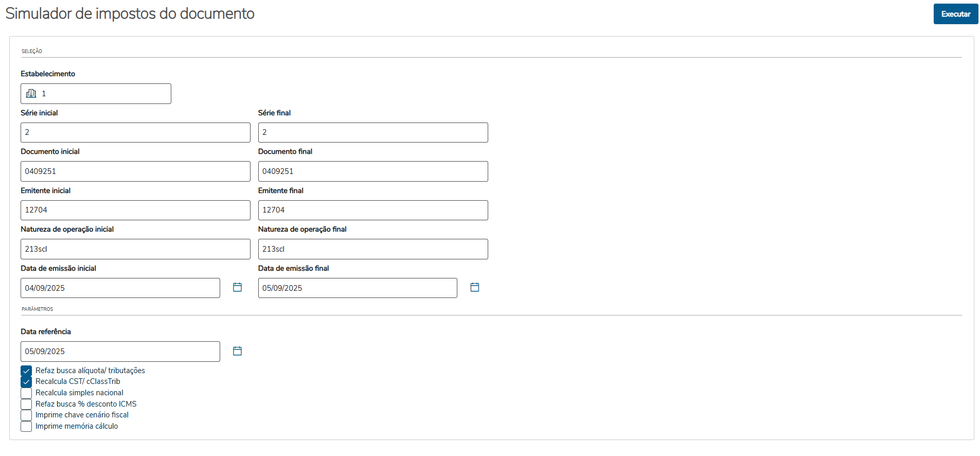Click Natureza de operação final field
The width and height of the screenshot is (980, 456).
pos(372,249)
